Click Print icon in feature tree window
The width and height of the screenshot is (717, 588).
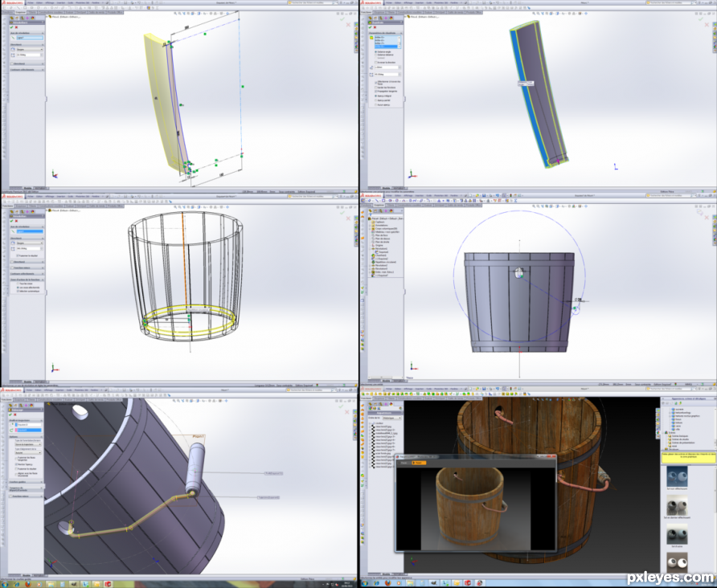pos(490,195)
